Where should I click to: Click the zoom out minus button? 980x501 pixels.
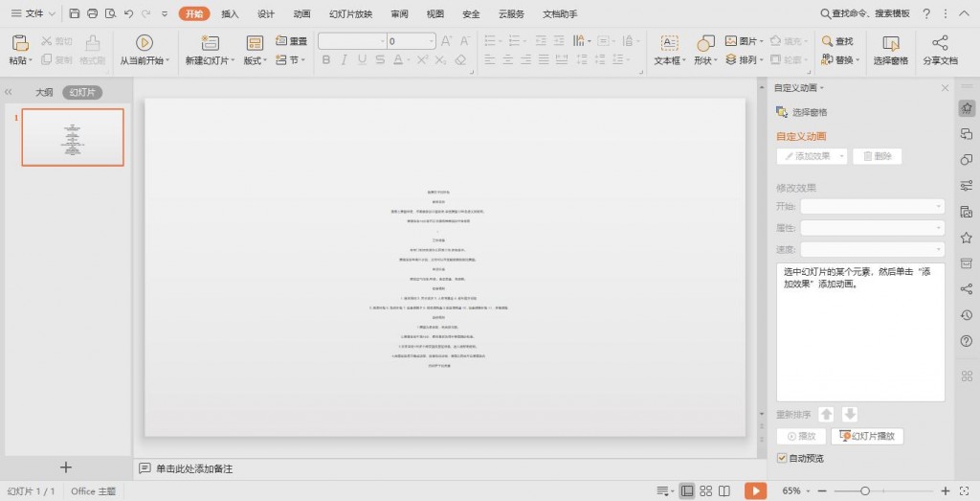click(x=822, y=491)
